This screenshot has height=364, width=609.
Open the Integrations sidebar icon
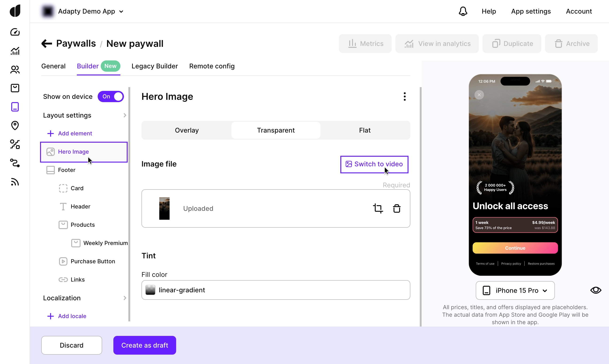coord(15,163)
